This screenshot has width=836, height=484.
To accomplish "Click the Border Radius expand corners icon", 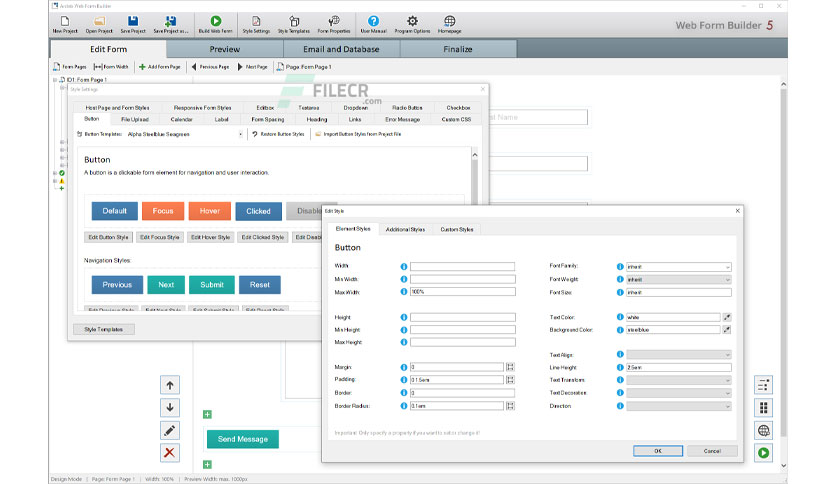I will click(x=510, y=406).
